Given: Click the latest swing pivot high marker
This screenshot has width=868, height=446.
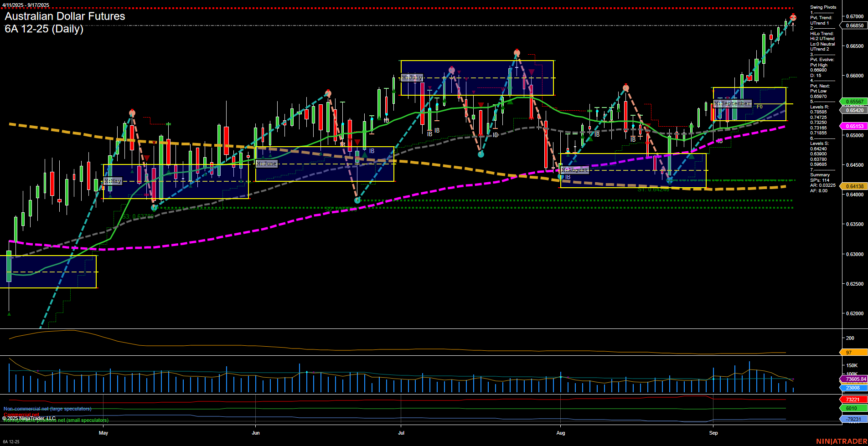Looking at the screenshot, I should click(793, 18).
